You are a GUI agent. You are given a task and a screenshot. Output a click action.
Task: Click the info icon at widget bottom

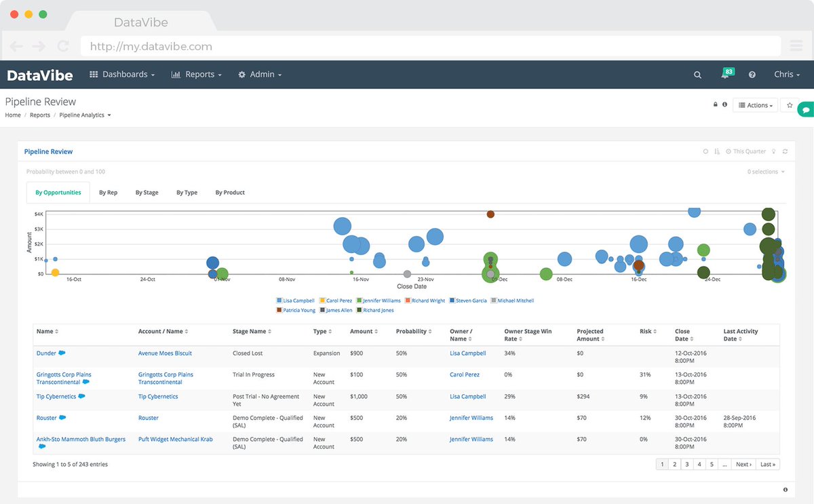click(x=786, y=490)
